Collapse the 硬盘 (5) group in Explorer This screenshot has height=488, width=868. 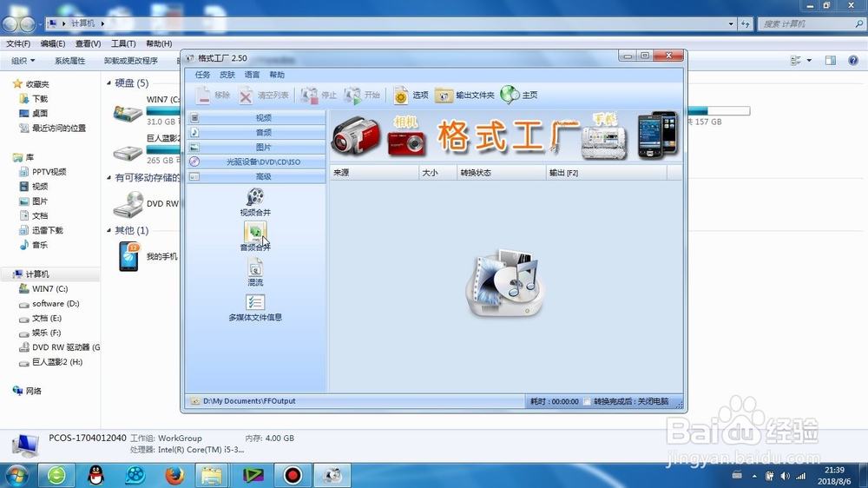(x=109, y=83)
